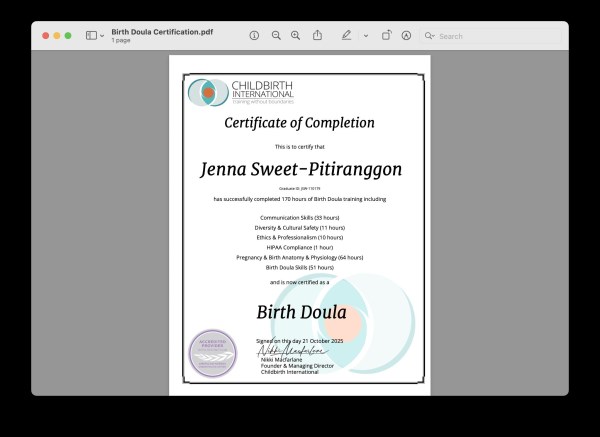Screen dimensions: 600x437
Task: Click the name Jenna Sweet-Pitiranggon
Action: click(300, 169)
